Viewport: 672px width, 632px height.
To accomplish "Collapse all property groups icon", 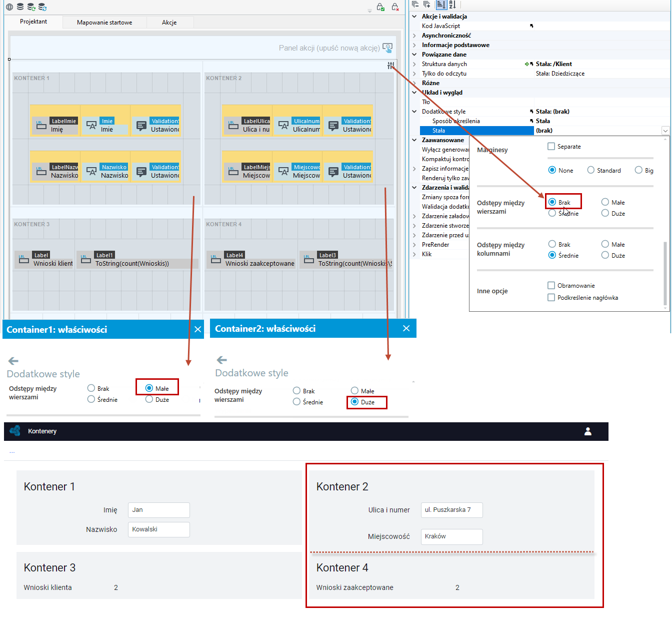I will [415, 5].
